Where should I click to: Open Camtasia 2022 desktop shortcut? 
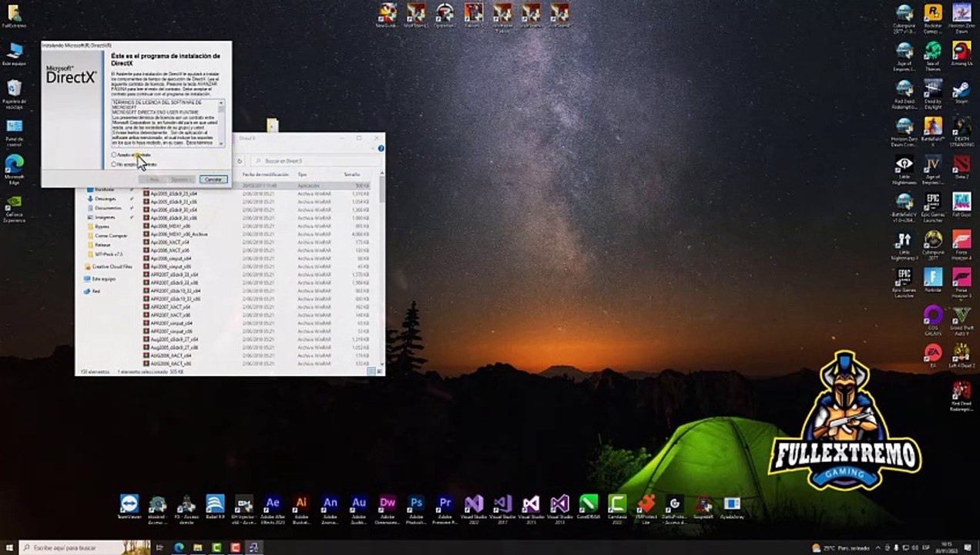click(x=617, y=509)
